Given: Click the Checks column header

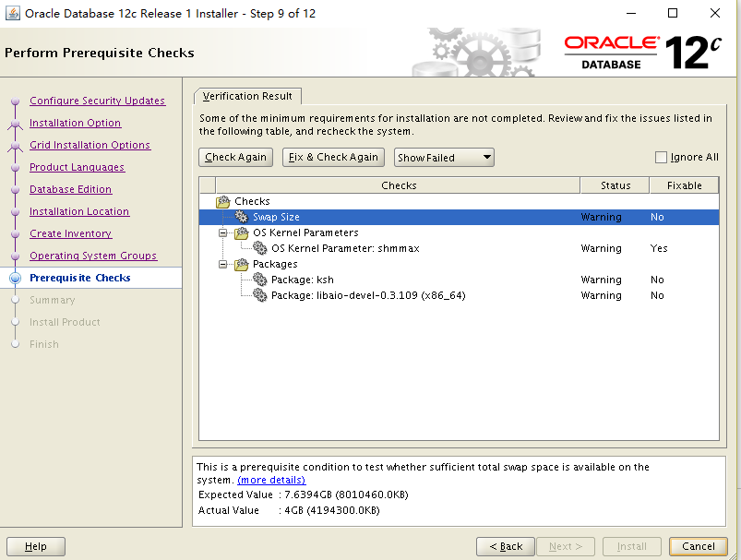Looking at the screenshot, I should pyautogui.click(x=398, y=185).
